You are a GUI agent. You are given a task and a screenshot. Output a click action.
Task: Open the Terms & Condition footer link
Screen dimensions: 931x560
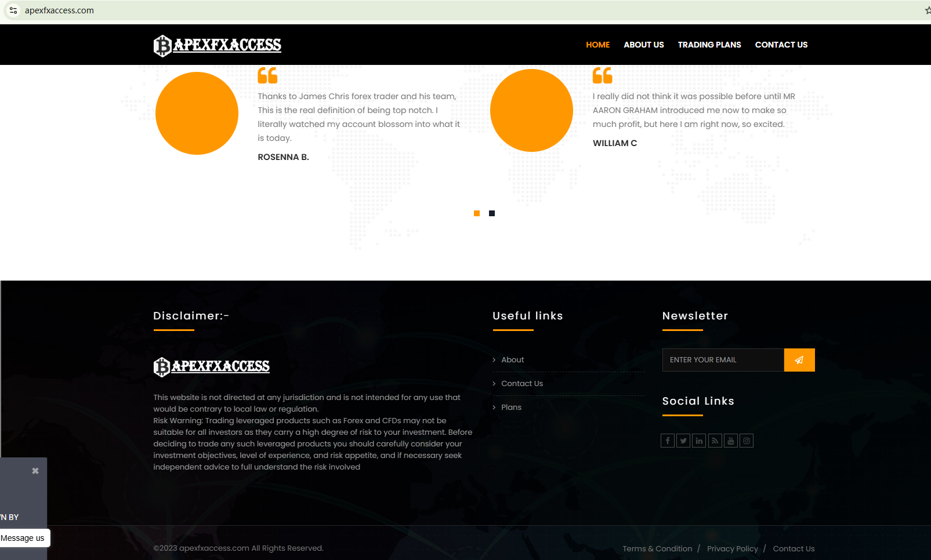(657, 549)
